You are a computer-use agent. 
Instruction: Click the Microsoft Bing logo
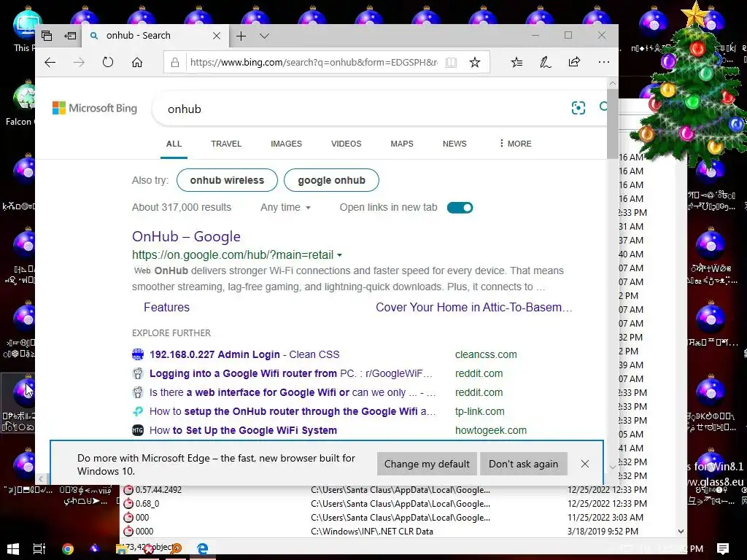pos(95,108)
